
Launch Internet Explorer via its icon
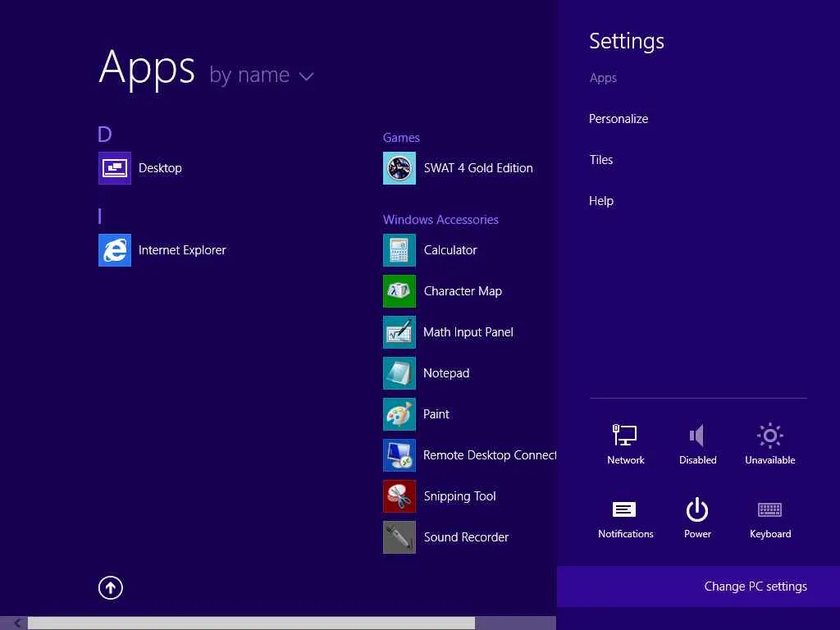click(115, 250)
